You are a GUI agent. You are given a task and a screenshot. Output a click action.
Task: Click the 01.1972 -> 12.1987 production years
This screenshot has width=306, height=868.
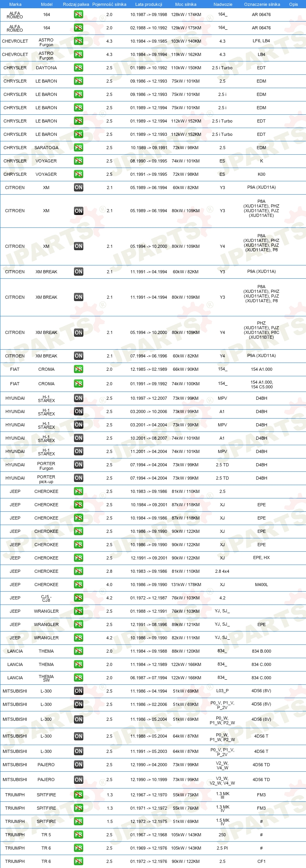pos(149,598)
